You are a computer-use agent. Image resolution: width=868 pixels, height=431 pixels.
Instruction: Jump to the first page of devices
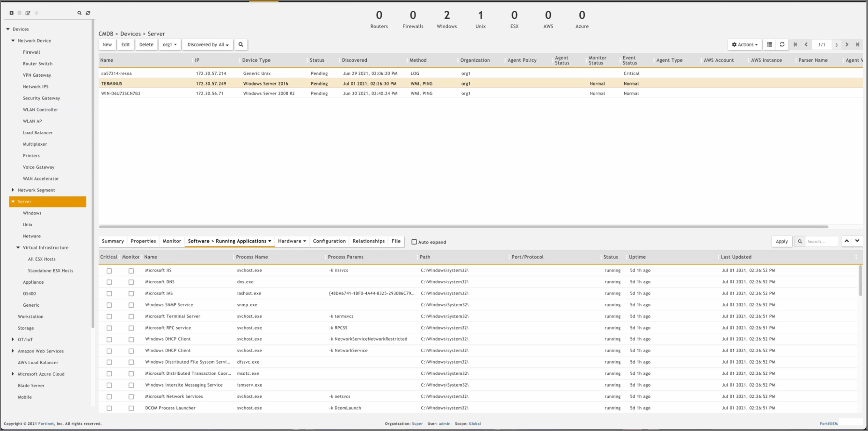[x=795, y=45]
